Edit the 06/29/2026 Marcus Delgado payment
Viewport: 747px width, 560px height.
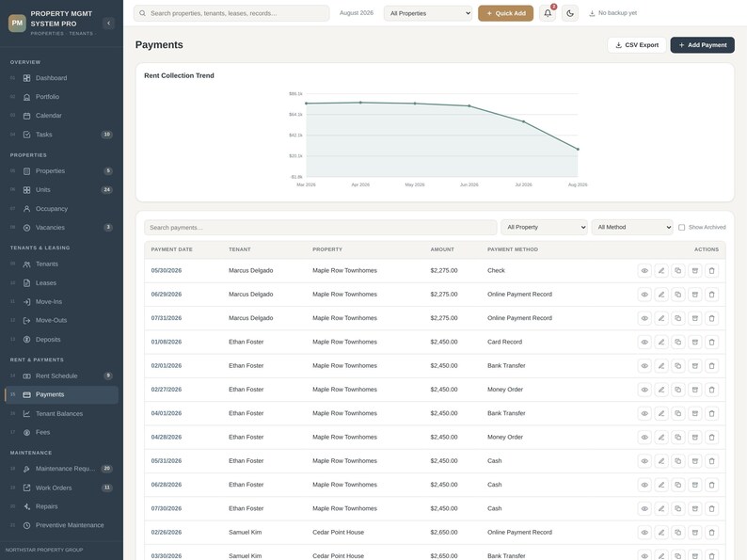coord(661,295)
